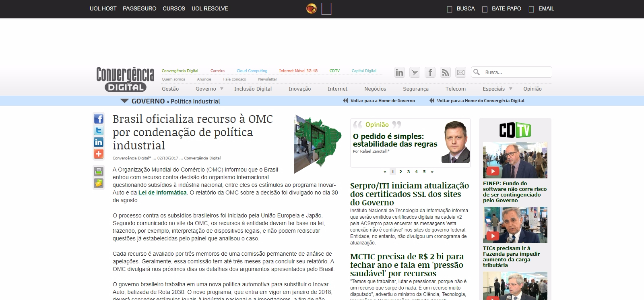Open the Serpro/ITI SSL certificates headline

click(409, 194)
